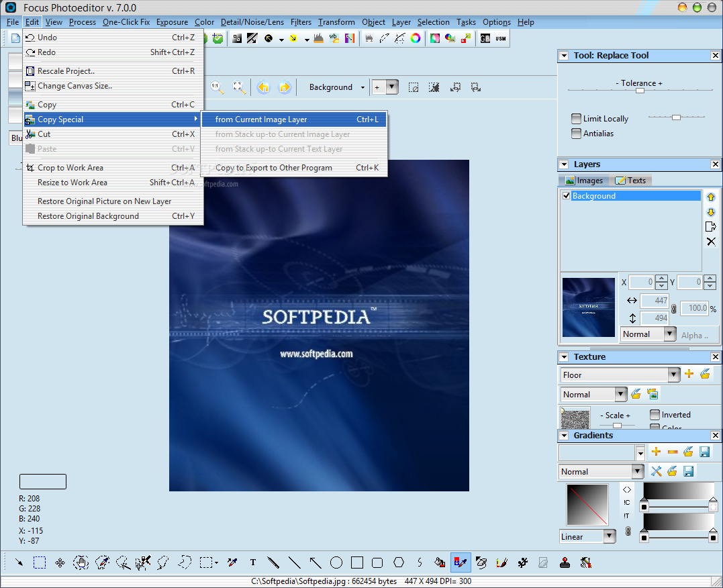Switch to the Texts tab
The height and width of the screenshot is (588, 723).
point(631,181)
